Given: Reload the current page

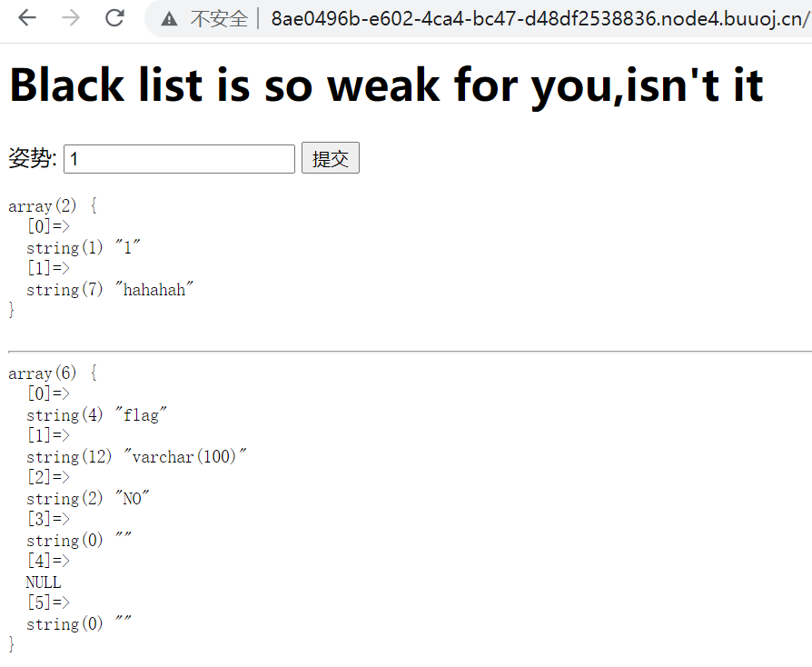Looking at the screenshot, I should [x=114, y=18].
